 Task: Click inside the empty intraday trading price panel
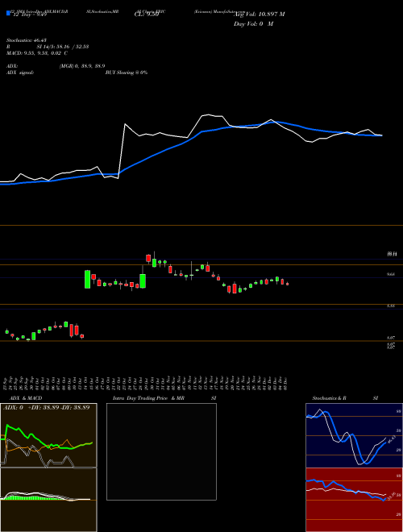click(x=161, y=451)
